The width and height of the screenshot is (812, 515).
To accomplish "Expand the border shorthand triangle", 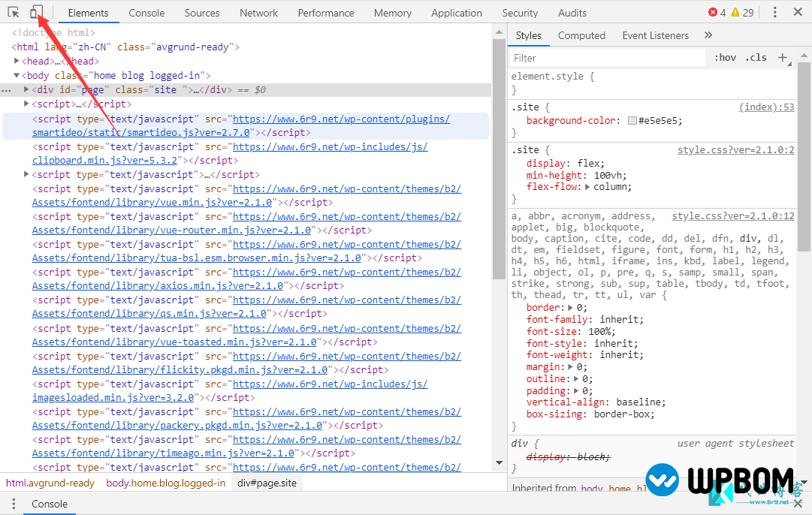I will (x=571, y=308).
